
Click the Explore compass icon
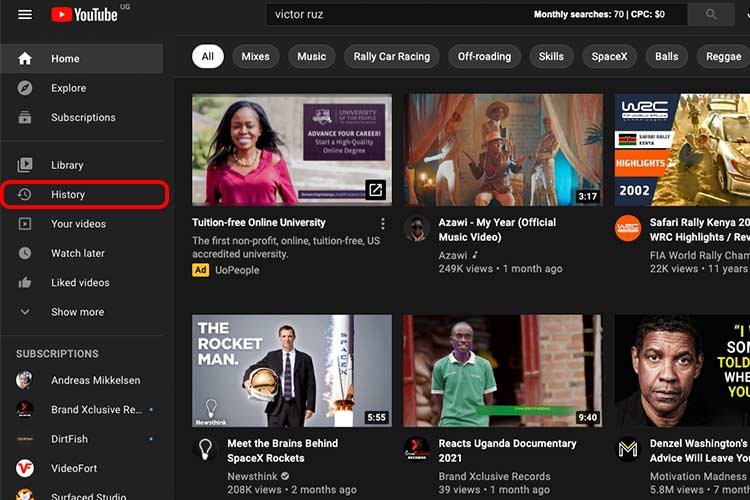(x=25, y=88)
